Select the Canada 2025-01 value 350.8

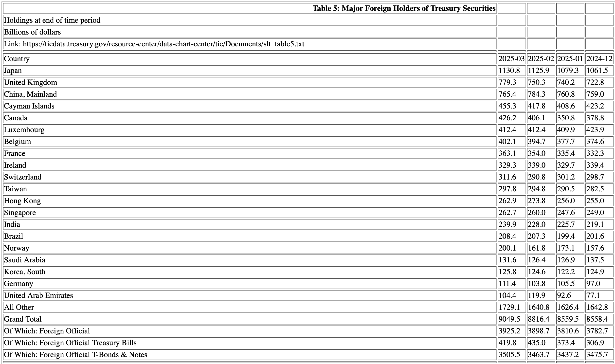tap(566, 118)
